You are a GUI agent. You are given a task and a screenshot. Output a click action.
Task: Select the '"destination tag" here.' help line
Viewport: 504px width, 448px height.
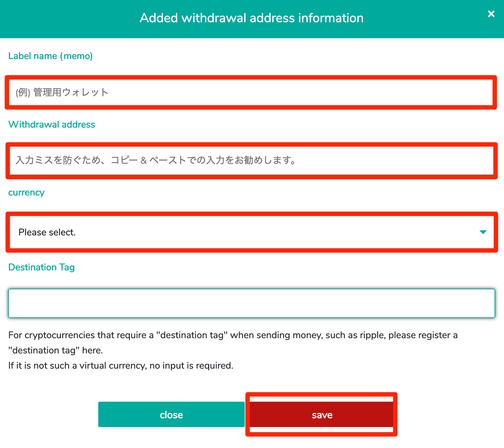point(55,351)
